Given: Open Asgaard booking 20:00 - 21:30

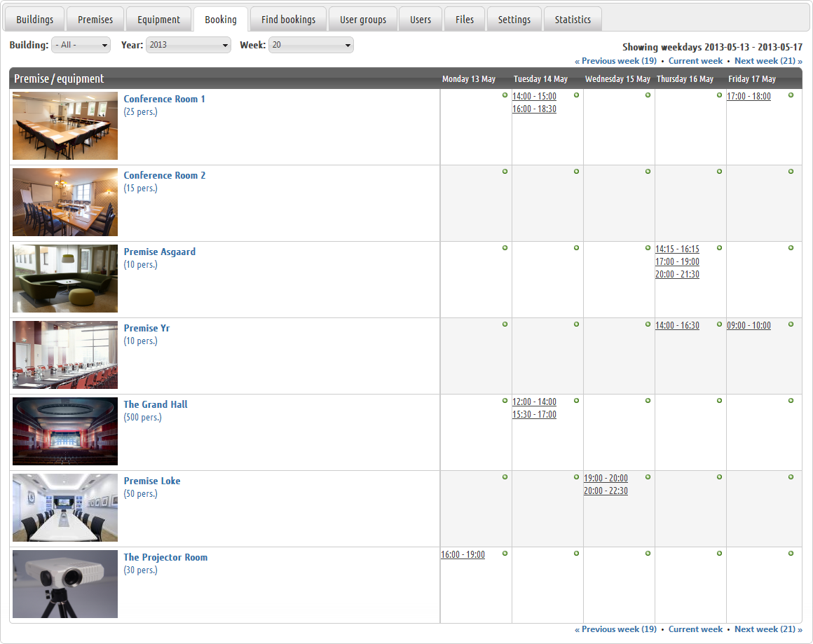Looking at the screenshot, I should (x=677, y=274).
